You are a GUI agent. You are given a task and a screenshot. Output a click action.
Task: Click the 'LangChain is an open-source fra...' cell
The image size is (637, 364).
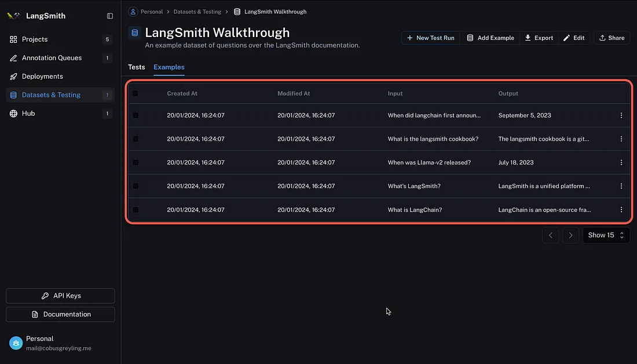tap(545, 210)
